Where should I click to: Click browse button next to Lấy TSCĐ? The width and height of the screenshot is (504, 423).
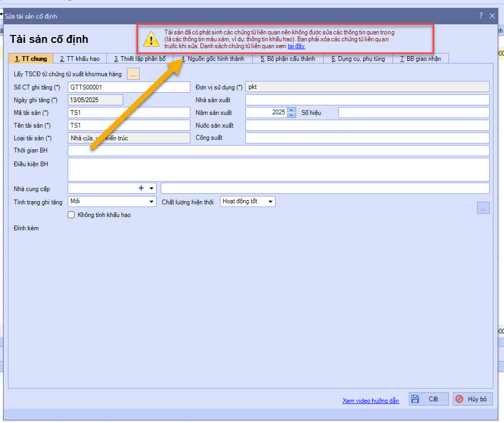click(133, 74)
